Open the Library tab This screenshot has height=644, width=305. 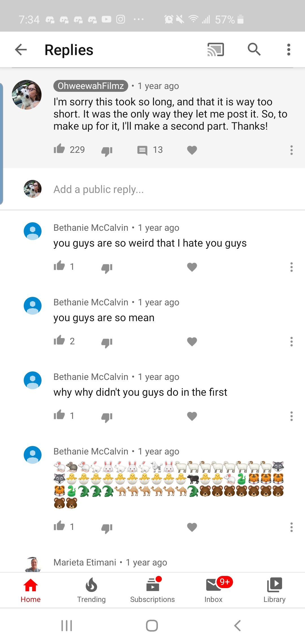[274, 590]
